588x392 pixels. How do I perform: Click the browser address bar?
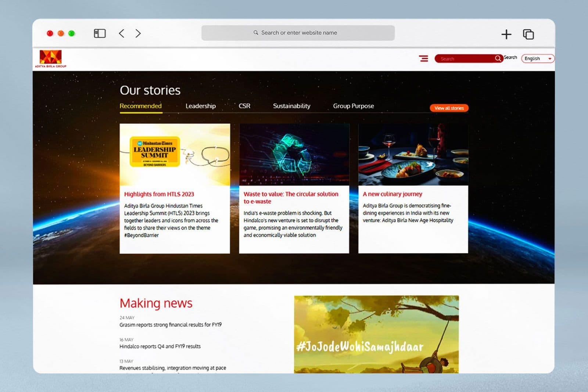pyautogui.click(x=298, y=33)
